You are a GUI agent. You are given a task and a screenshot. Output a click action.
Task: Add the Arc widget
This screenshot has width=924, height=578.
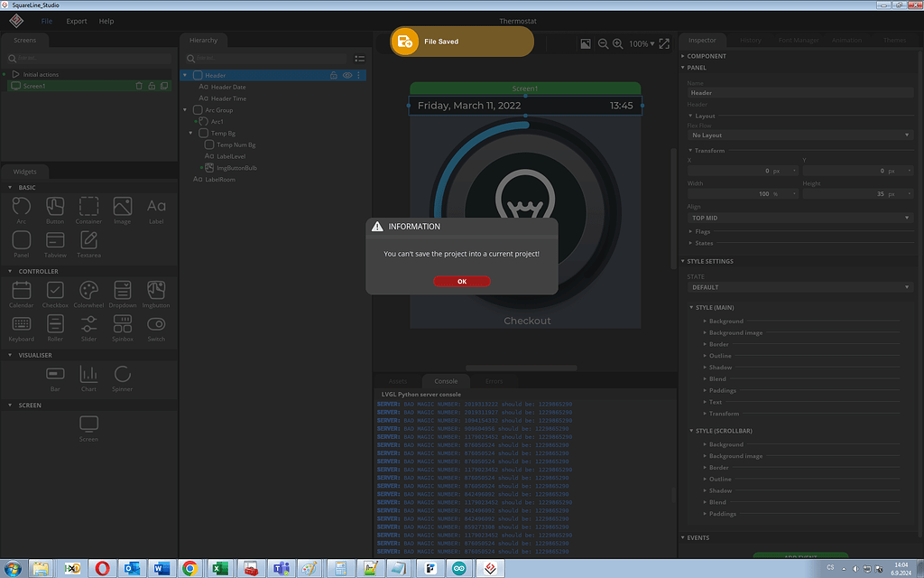[22, 210]
